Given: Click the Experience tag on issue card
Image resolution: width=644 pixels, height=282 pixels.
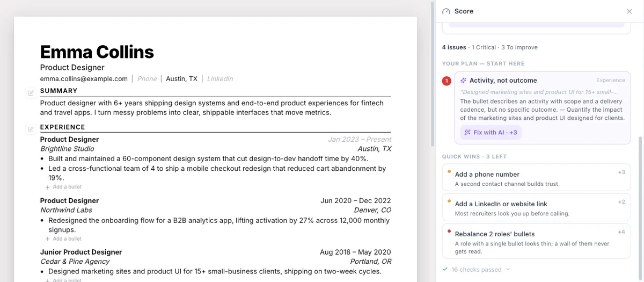Looking at the screenshot, I should [x=611, y=81].
